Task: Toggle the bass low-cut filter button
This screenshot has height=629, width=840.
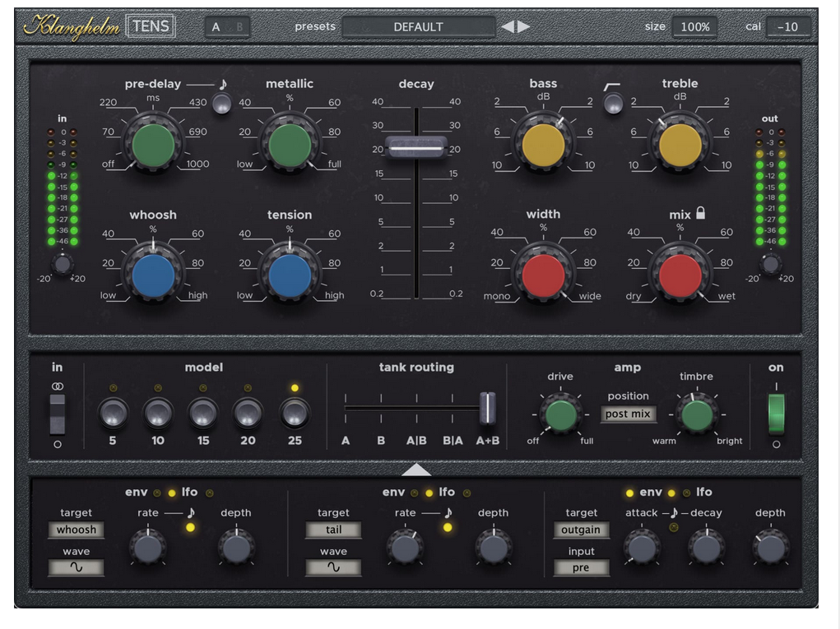Action: coord(614,104)
